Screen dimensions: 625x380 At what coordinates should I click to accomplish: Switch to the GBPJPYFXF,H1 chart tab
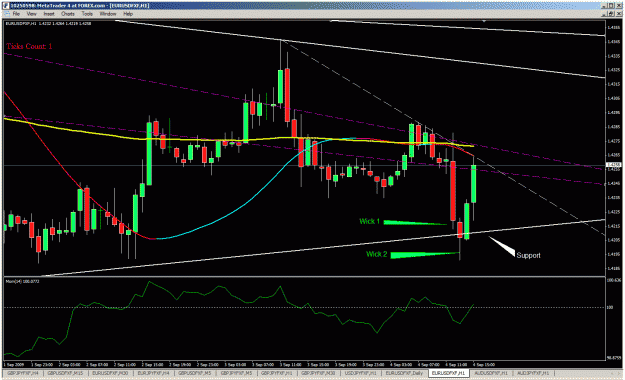277,373
